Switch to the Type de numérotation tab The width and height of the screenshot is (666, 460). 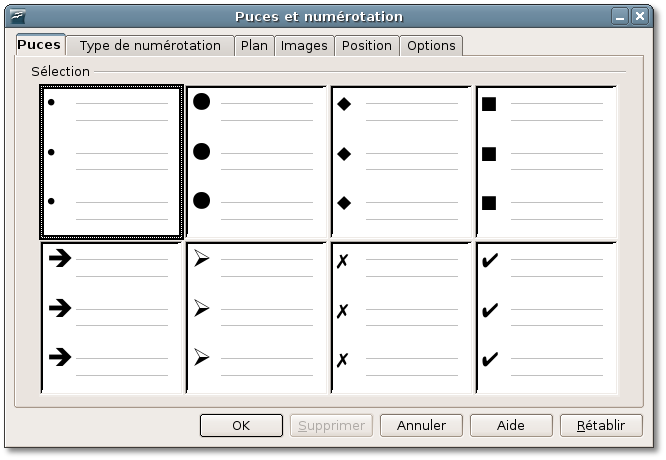(x=150, y=45)
